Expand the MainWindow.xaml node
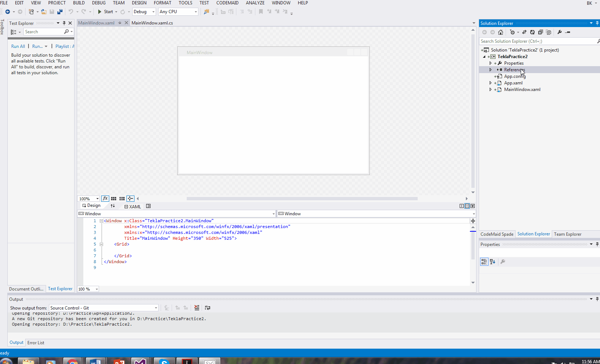600x364 pixels. click(490, 90)
